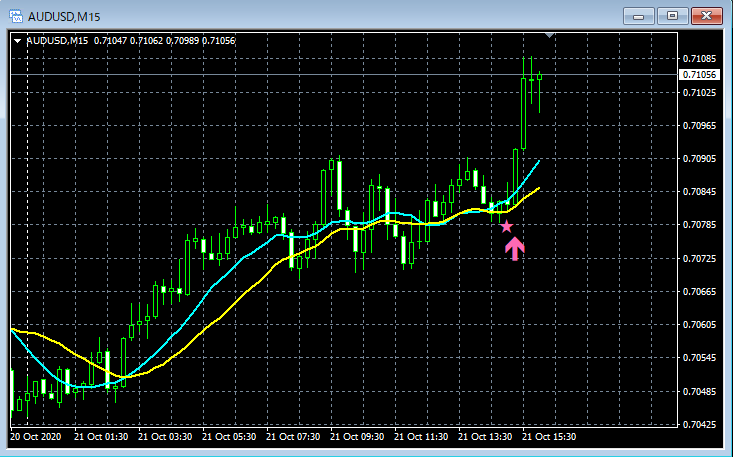The width and height of the screenshot is (733, 457).
Task: Click the 0.70965 price scale label
Action: click(x=699, y=126)
